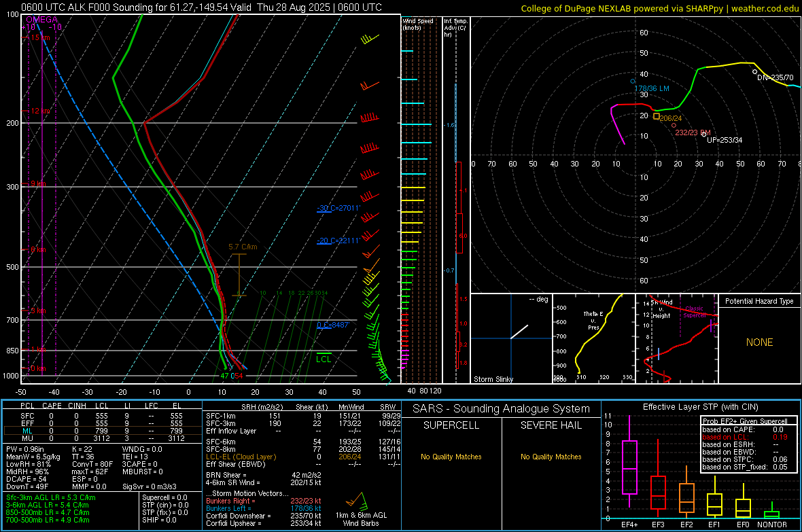Image resolution: width=802 pixels, height=532 pixels.
Task: Select the EFF parcel row
Action: tap(103, 423)
